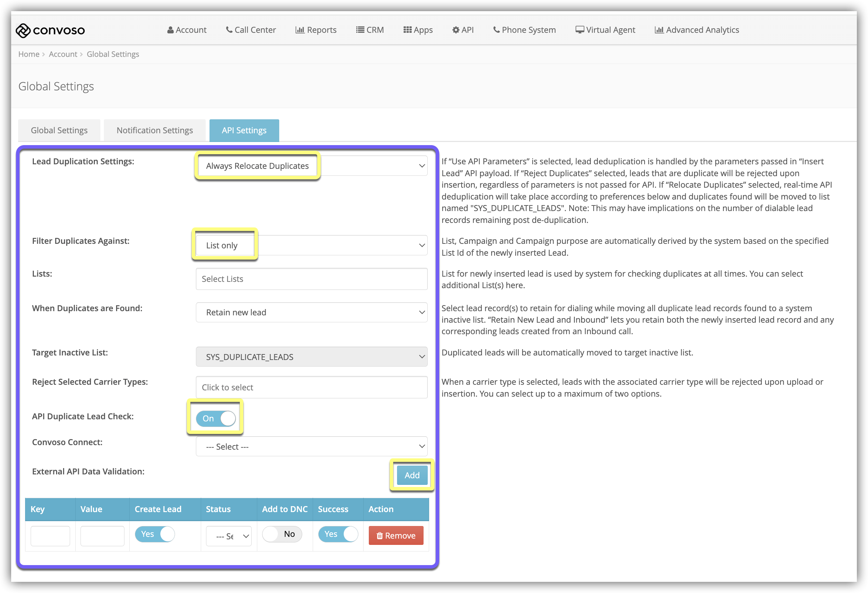This screenshot has width=868, height=593.
Task: Toggle the Success Yes switch
Action: click(x=338, y=534)
